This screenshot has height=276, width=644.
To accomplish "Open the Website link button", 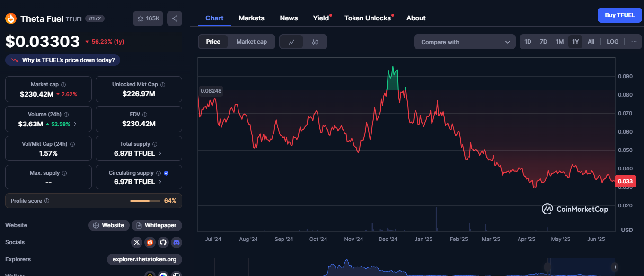I will point(109,225).
